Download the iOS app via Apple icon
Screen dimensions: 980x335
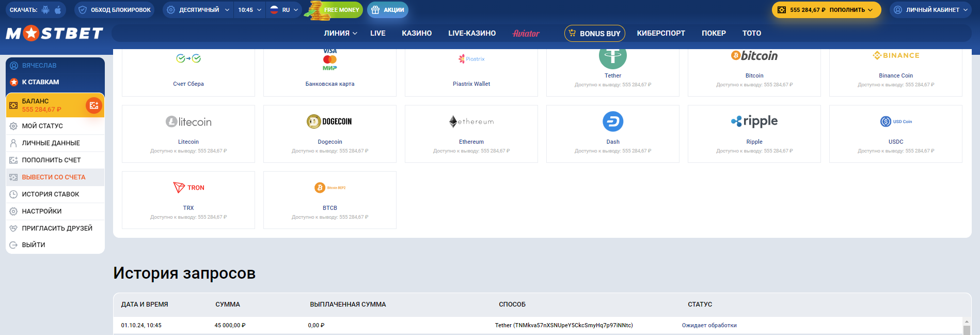pyautogui.click(x=58, y=10)
